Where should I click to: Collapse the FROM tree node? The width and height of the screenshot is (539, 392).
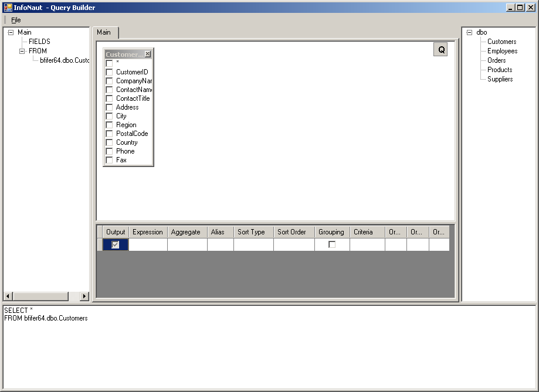(22, 51)
